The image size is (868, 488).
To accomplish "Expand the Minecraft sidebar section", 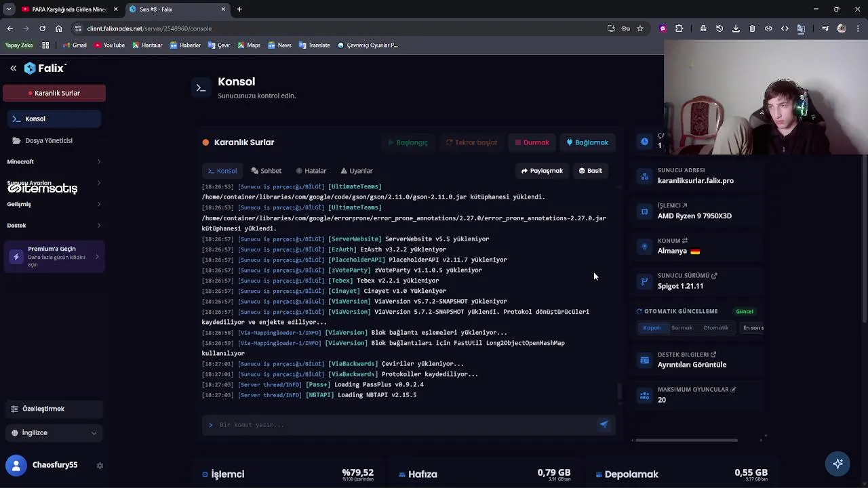I will coord(54,162).
